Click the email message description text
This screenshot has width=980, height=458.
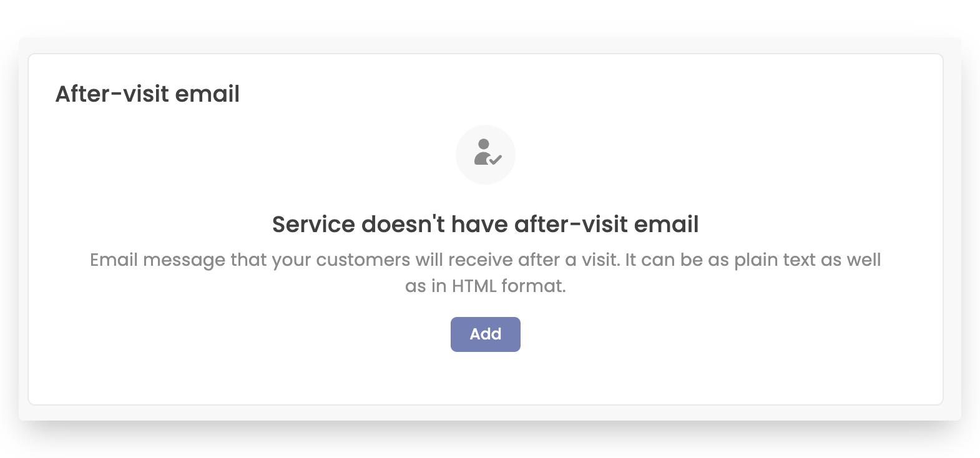coord(485,273)
